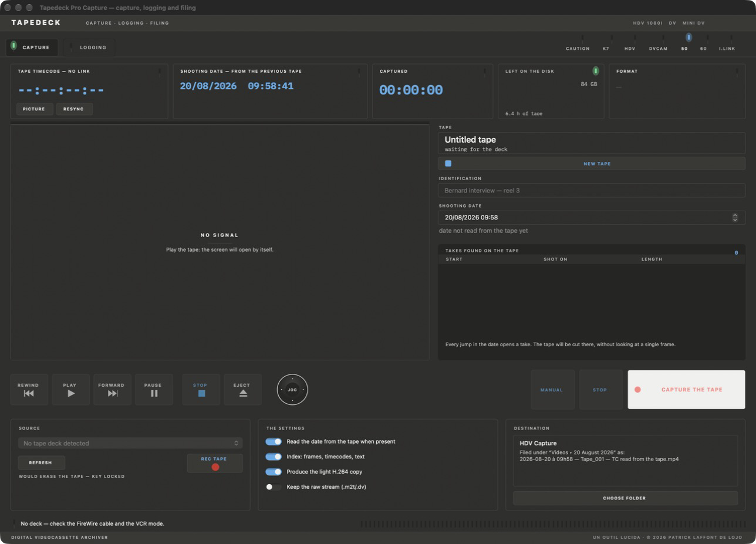This screenshot has width=756, height=544.
Task: Click the NEW TAPE button
Action: [592, 164]
